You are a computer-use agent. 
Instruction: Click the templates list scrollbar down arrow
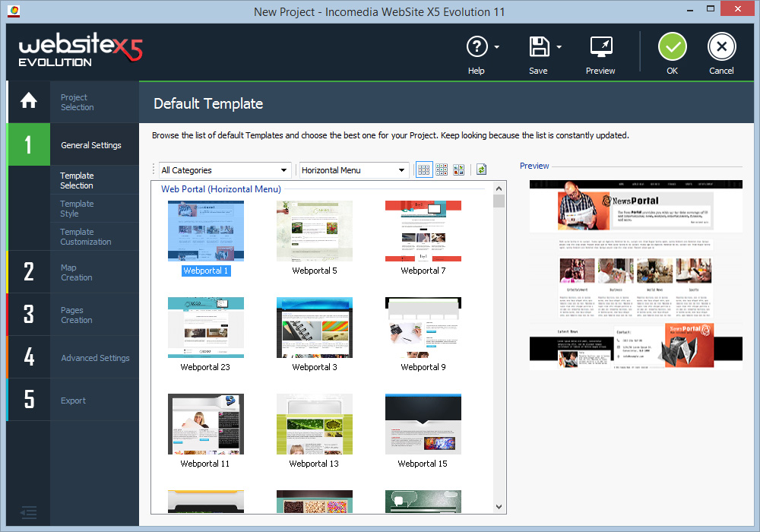(499, 506)
